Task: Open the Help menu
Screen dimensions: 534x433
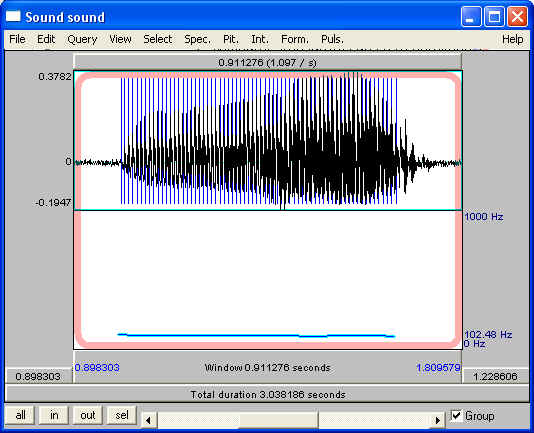Action: 513,40
